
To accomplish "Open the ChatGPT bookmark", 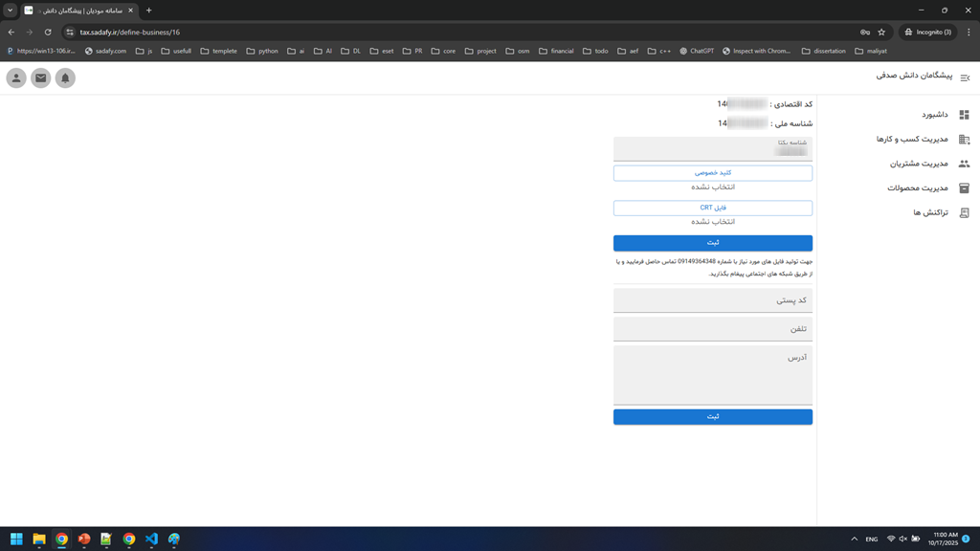I will 700,51.
